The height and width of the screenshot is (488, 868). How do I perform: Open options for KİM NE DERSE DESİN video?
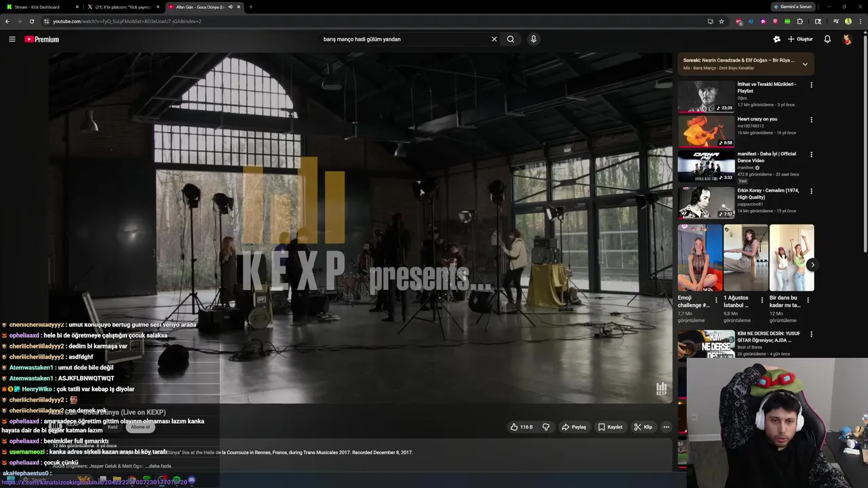[x=811, y=334]
